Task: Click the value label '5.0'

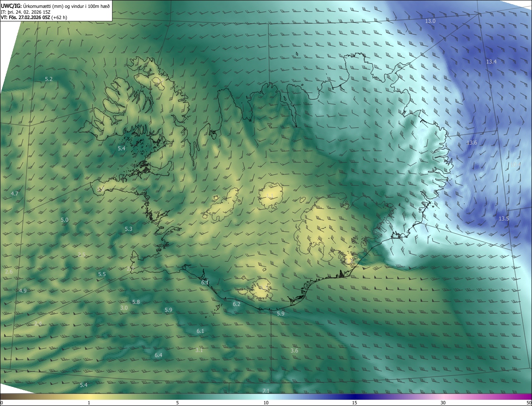Action: tap(64, 220)
